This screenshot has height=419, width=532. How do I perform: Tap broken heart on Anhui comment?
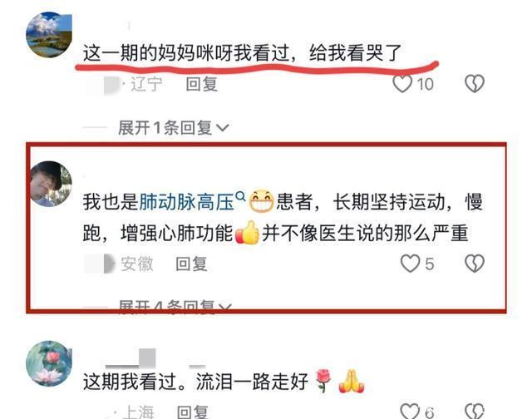coord(474,264)
